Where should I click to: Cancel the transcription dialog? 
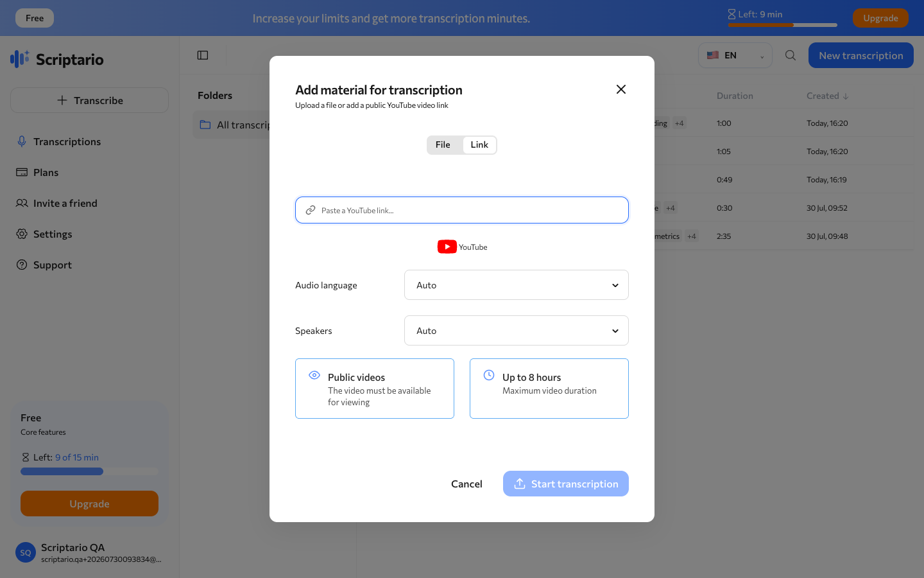point(466,484)
